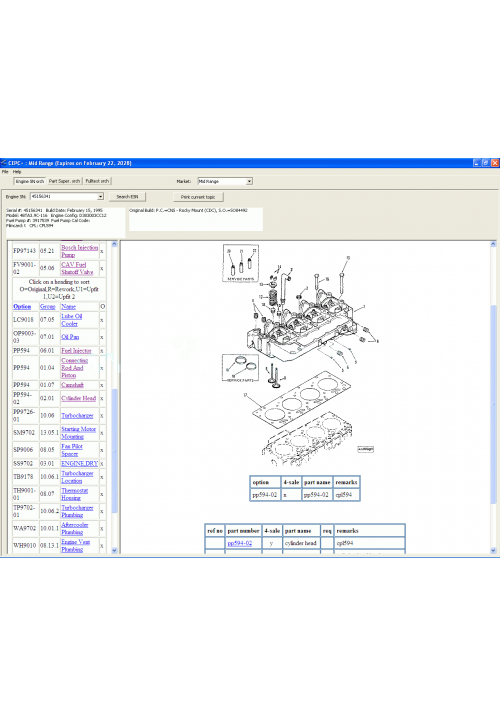This screenshot has width=500, height=717.
Task: Switch to Fulltext srch tab
Action: [97, 181]
